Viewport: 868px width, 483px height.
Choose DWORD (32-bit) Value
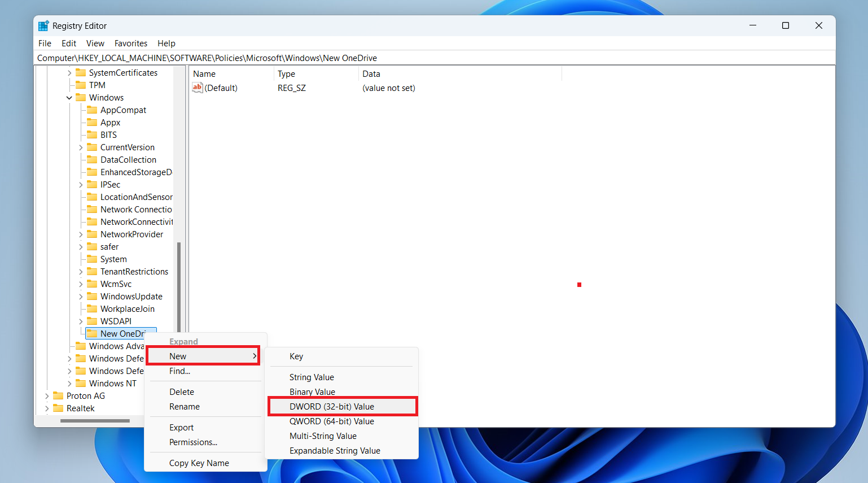[343, 407]
